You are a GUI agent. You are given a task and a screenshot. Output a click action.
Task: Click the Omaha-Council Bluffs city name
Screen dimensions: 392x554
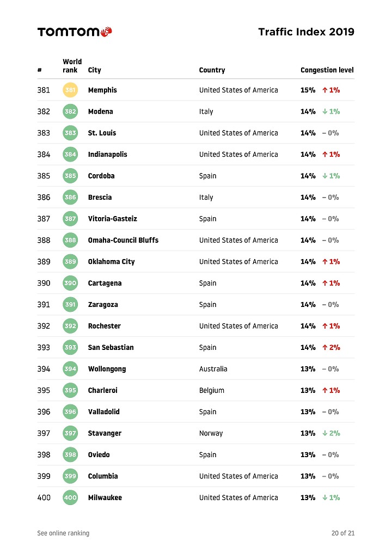point(123,240)
